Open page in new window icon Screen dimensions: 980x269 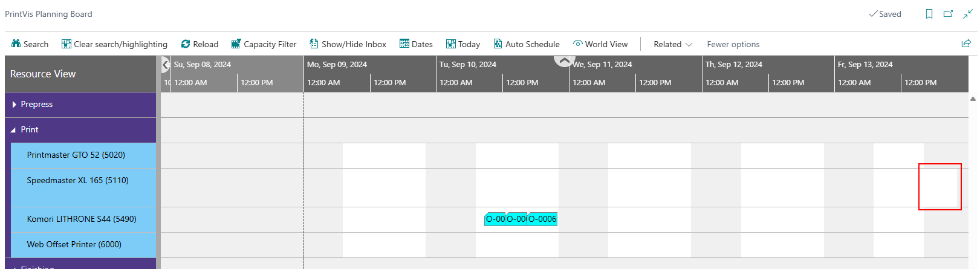948,14
